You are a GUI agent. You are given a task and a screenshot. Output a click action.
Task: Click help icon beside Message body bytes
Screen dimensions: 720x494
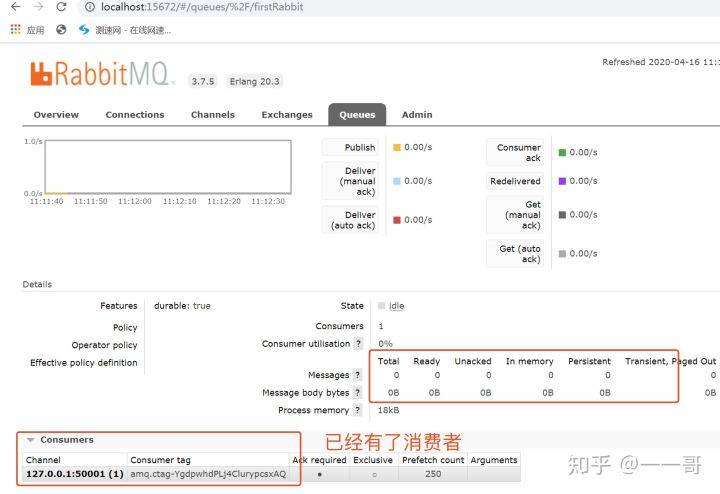click(358, 393)
